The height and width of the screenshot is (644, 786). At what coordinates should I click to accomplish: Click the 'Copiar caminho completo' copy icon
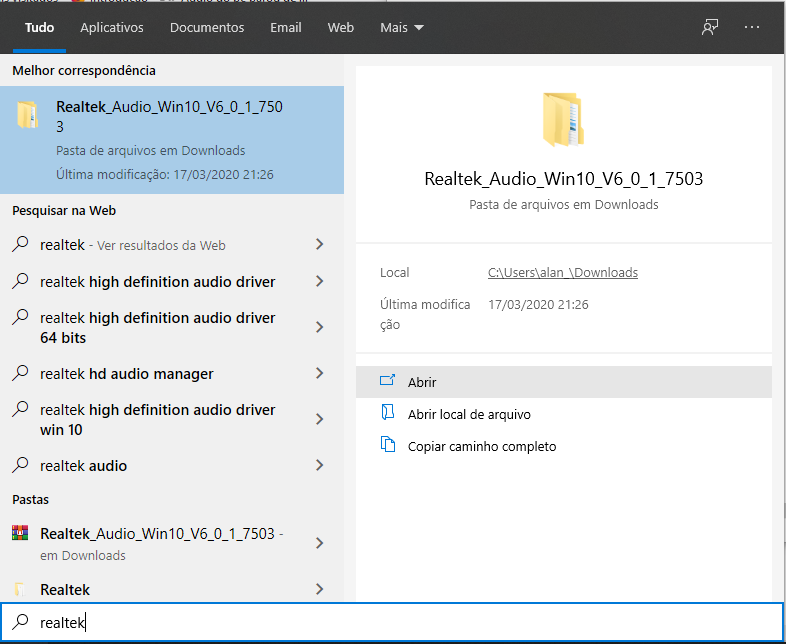coord(387,445)
